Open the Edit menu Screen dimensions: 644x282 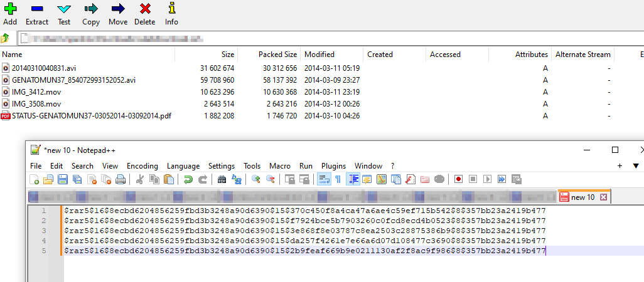tap(56, 166)
